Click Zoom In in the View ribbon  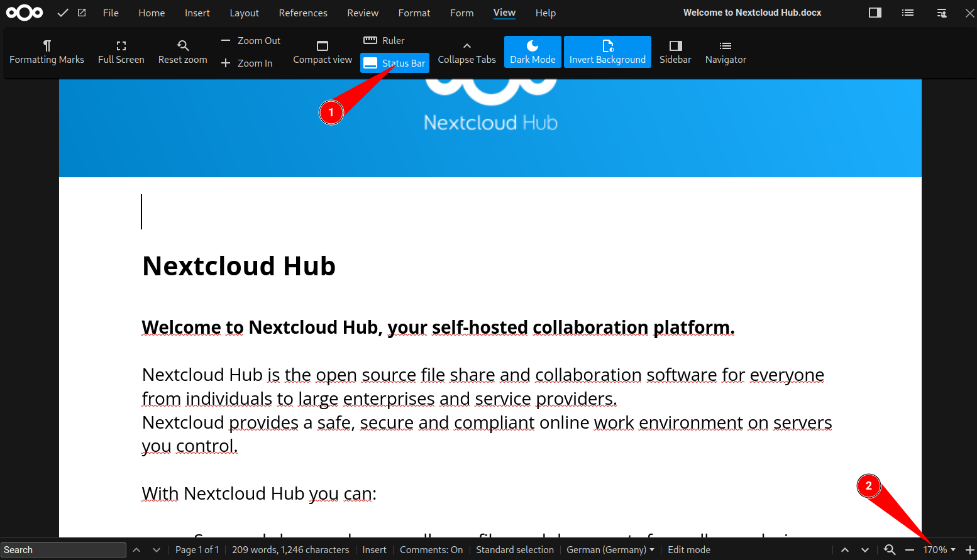247,63
